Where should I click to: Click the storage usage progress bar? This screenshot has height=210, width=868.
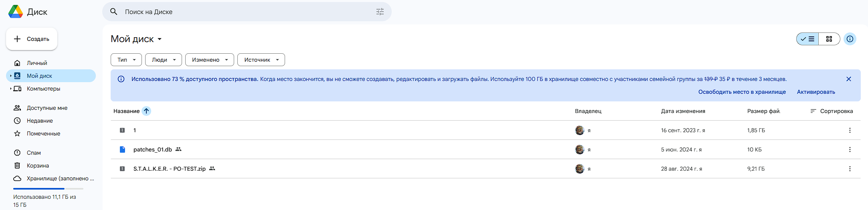coord(48,188)
